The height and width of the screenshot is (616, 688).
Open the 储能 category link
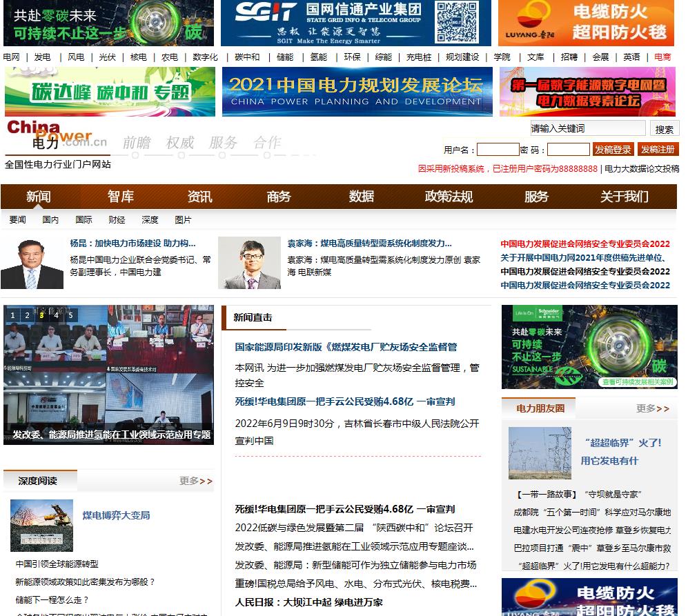tap(285, 57)
